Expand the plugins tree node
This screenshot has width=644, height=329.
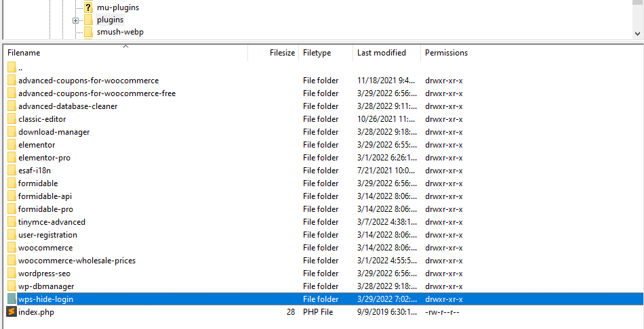click(x=75, y=20)
